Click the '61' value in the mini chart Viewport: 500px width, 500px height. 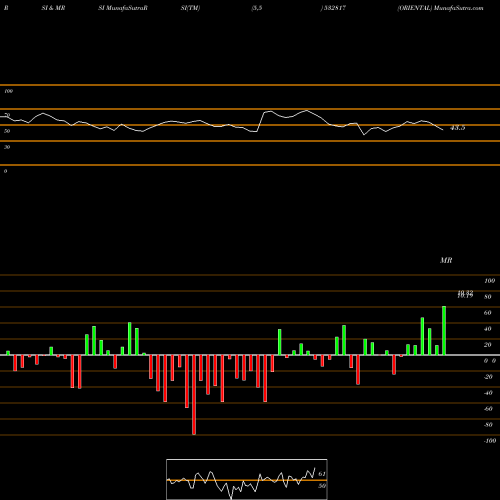point(322,474)
